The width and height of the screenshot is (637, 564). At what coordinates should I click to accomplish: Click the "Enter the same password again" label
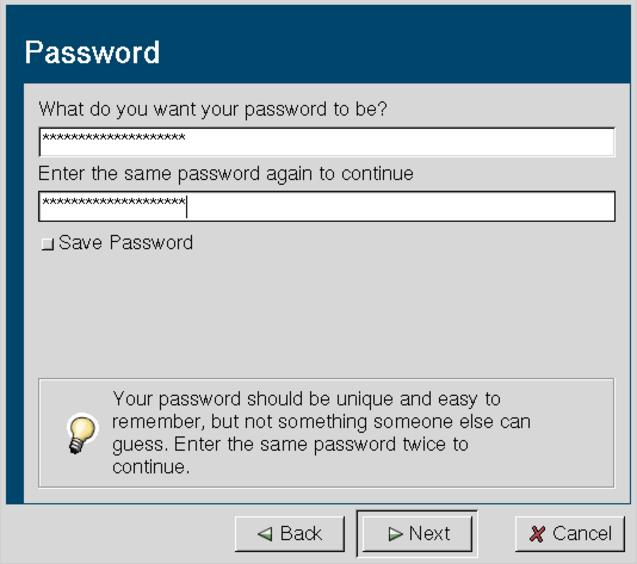[226, 174]
